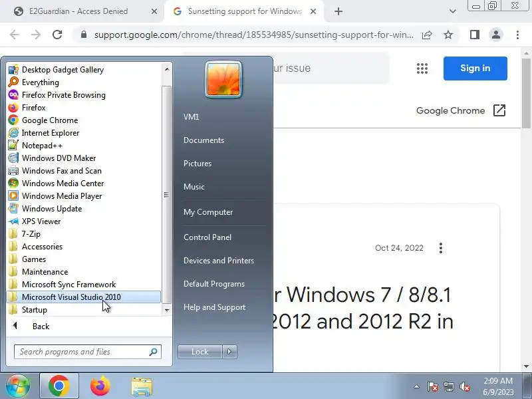
Task: Click the Lock button
Action: (x=200, y=352)
